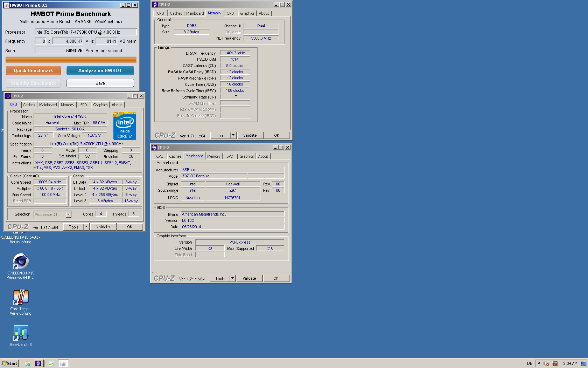Open Graphics tab in Memory window
The image size is (588, 368).
[247, 13]
